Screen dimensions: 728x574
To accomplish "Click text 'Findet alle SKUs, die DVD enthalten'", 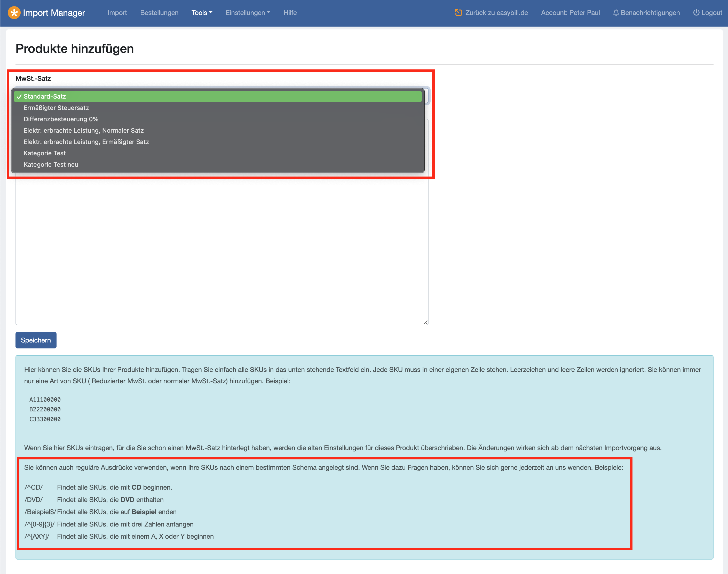I will click(x=110, y=500).
